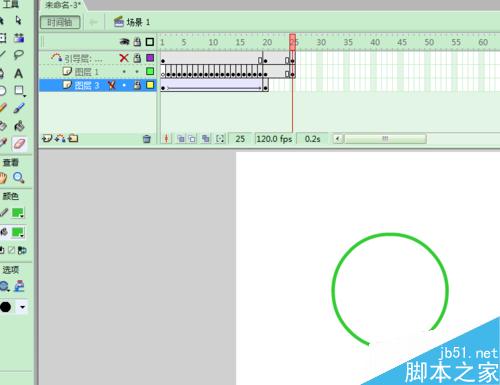
Task: Click the motion guide icon on guide layer
Action: tap(56, 57)
